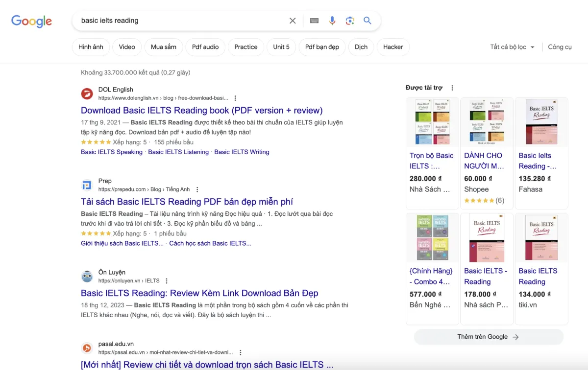Clear the search box with X icon

pos(293,21)
